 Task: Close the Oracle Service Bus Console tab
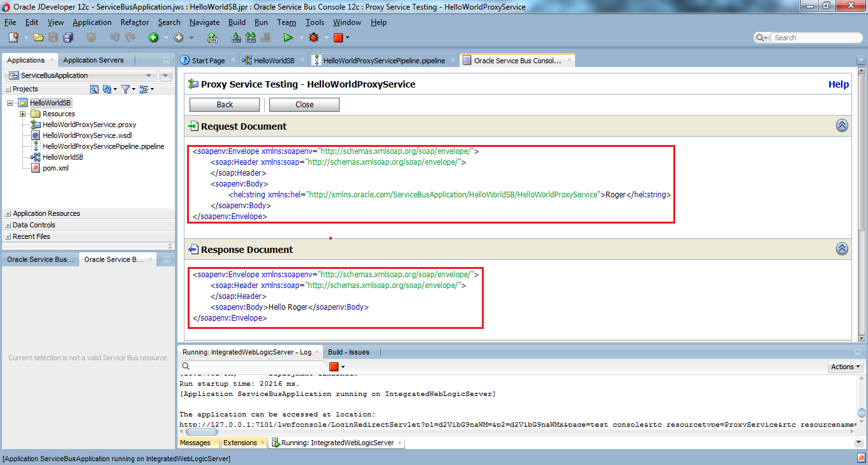pyautogui.click(x=568, y=61)
